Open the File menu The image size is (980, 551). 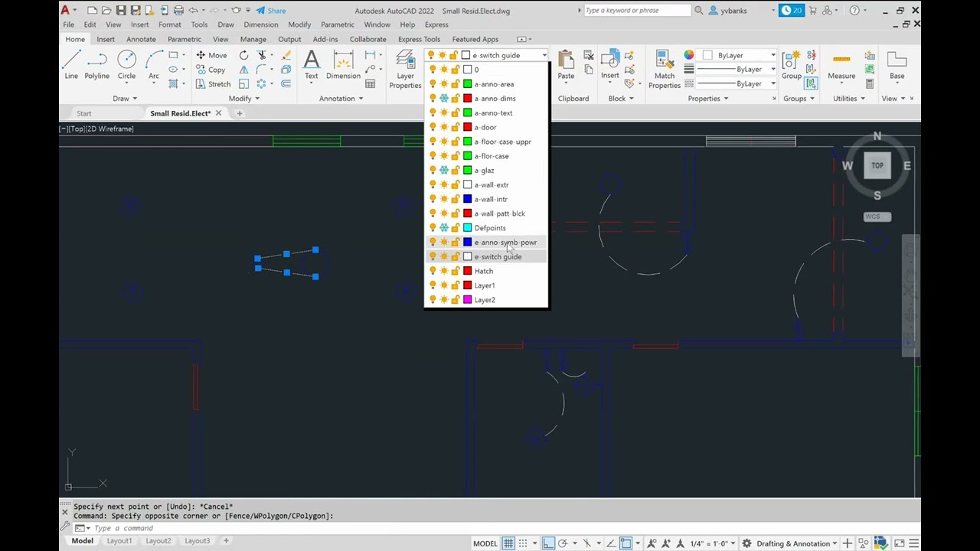click(68, 24)
